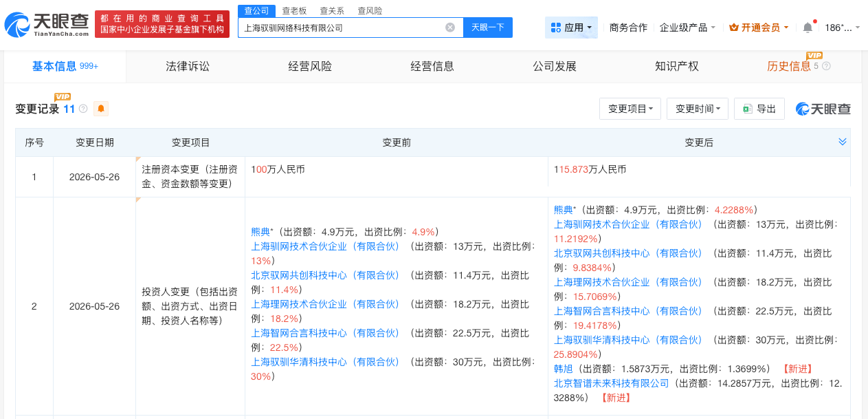
Task: Open 北京驭网共创科技中心 in the 变更前 column
Action: (325, 275)
